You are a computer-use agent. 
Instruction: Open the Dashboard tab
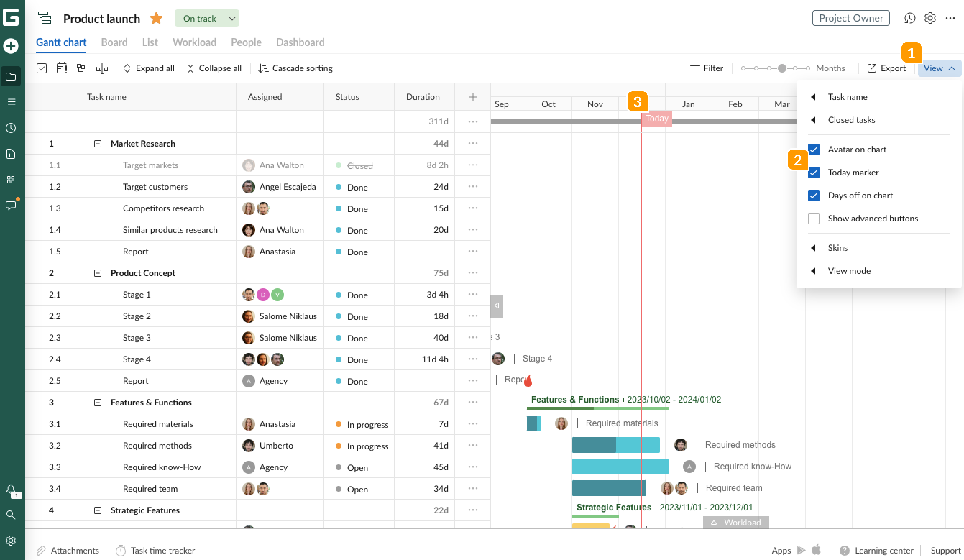pos(300,42)
